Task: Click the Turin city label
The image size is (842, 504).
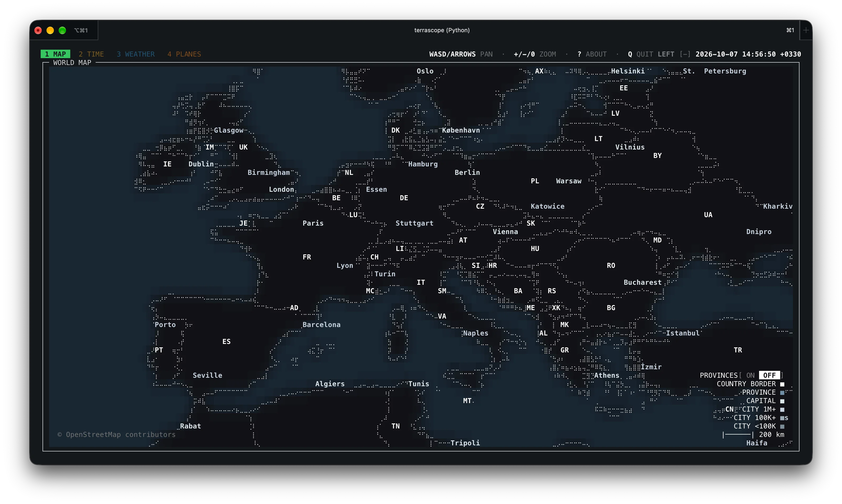Action: [x=385, y=274]
